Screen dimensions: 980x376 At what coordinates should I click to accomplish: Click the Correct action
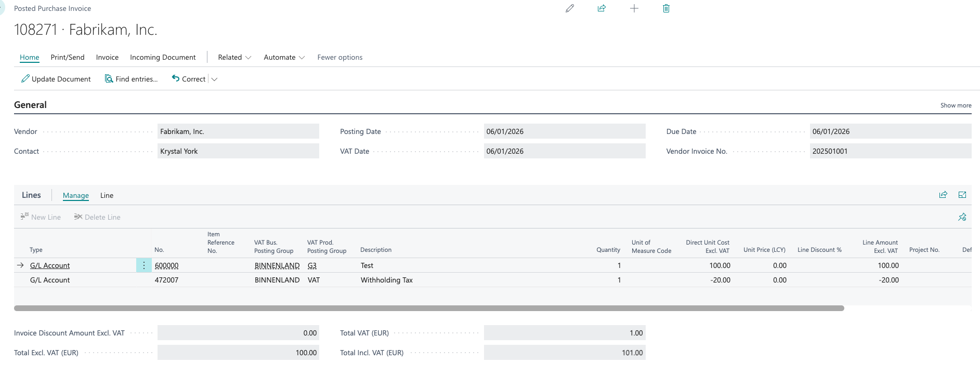pos(189,79)
